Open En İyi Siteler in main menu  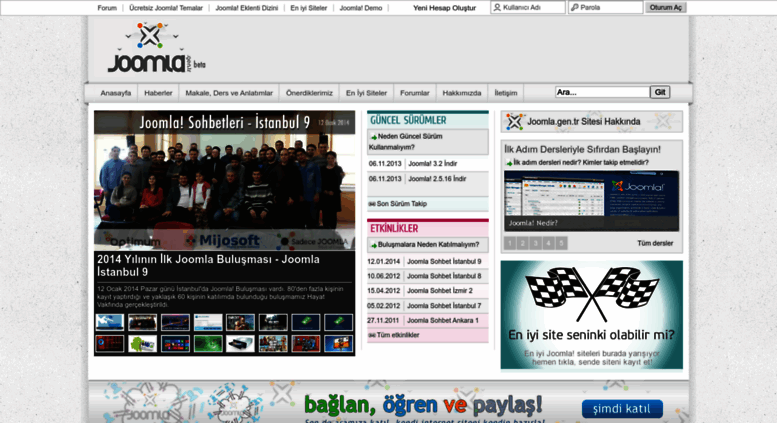(366, 93)
